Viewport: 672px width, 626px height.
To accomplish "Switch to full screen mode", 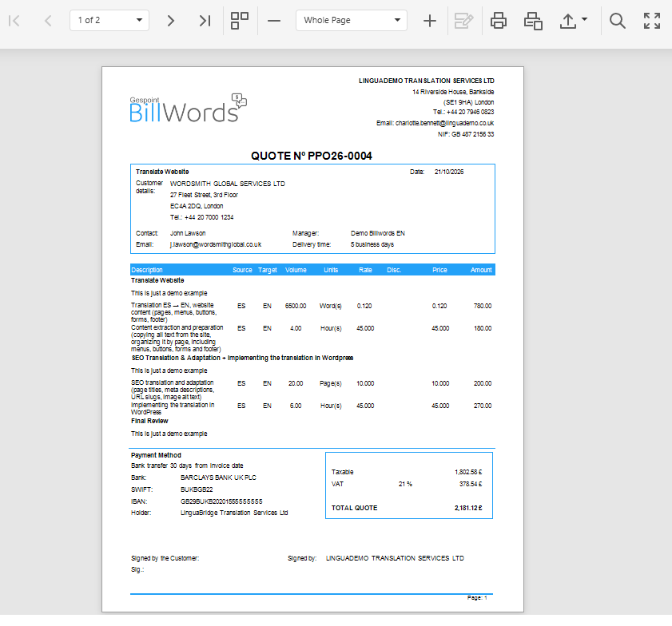I will coord(652,21).
